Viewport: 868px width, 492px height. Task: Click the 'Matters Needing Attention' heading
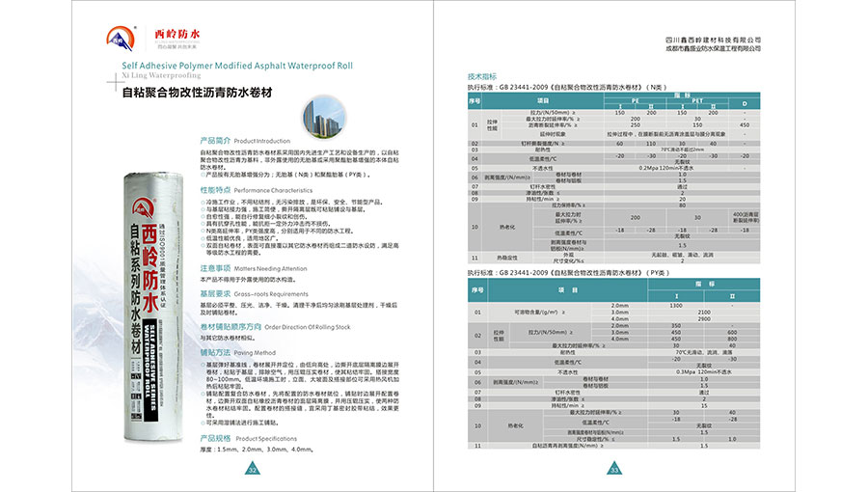pyautogui.click(x=270, y=268)
